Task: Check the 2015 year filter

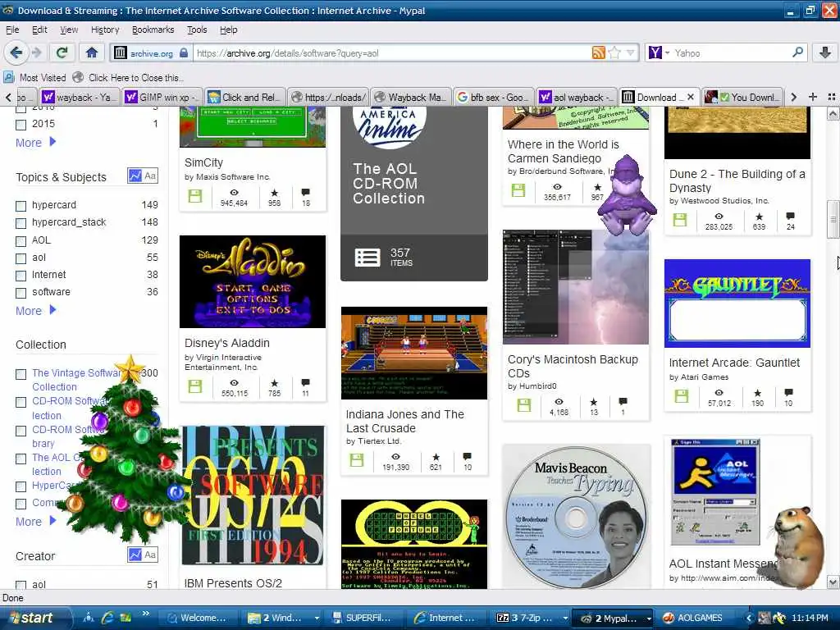Action: (21, 125)
